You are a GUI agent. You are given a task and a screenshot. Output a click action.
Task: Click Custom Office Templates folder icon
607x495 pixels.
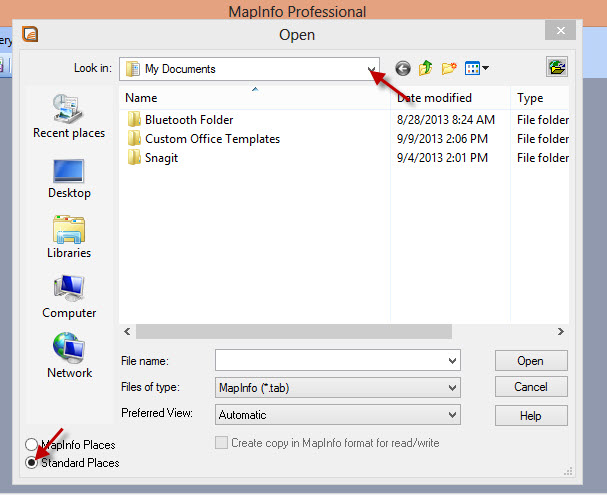coord(134,139)
